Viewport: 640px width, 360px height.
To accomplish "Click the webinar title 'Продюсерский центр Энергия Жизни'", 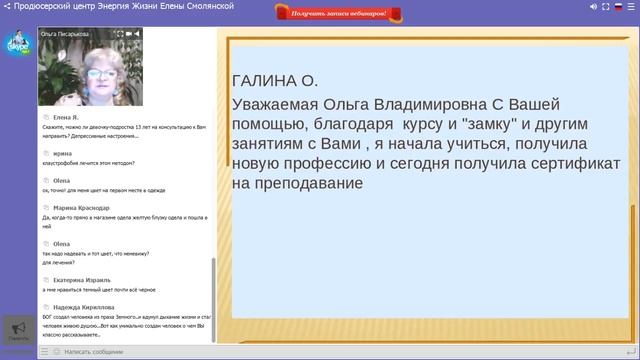I will (124, 6).
